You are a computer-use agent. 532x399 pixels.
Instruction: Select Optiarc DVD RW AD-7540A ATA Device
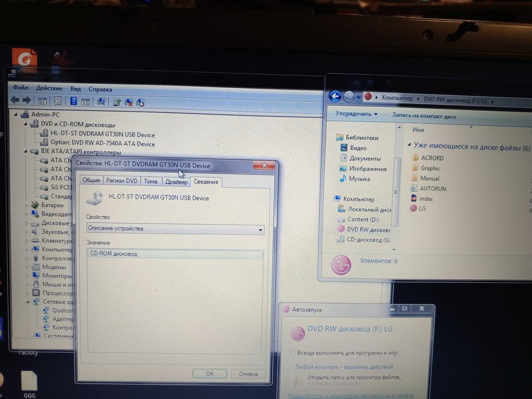103,144
